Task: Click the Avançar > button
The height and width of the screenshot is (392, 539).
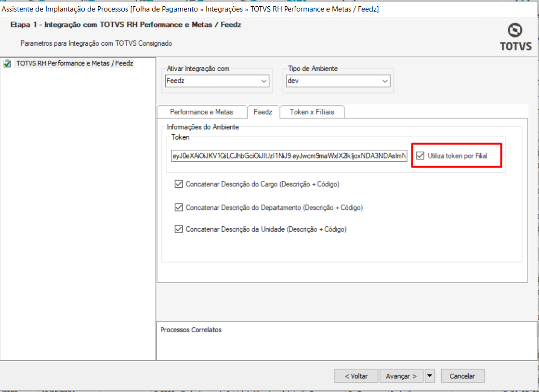Action: pyautogui.click(x=402, y=376)
